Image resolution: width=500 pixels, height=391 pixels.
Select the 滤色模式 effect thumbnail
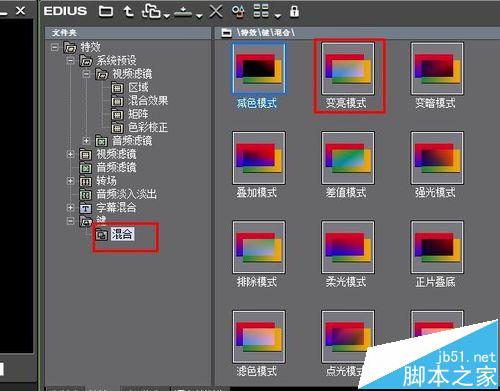[x=259, y=336]
